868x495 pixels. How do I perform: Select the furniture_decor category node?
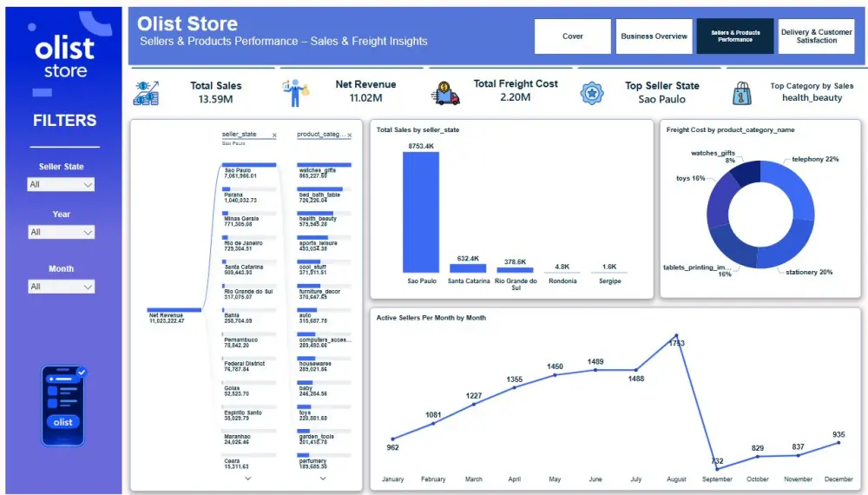point(325,292)
